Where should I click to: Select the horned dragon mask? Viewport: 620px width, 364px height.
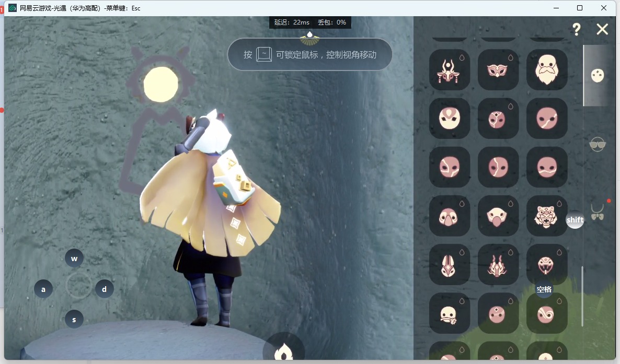click(498, 264)
